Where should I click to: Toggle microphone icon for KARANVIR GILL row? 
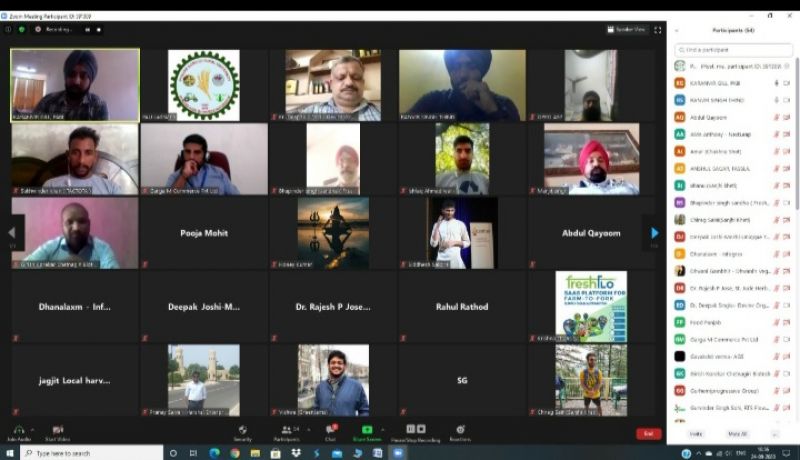[777, 83]
